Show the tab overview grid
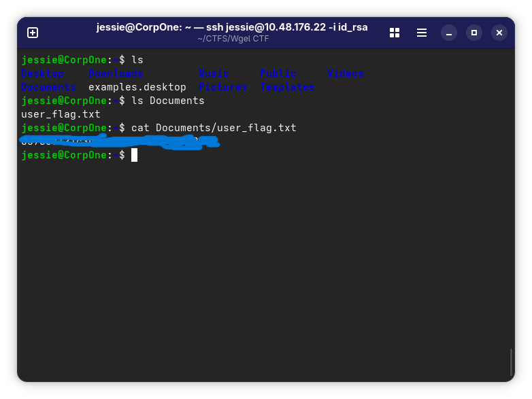532x399 pixels. (395, 33)
